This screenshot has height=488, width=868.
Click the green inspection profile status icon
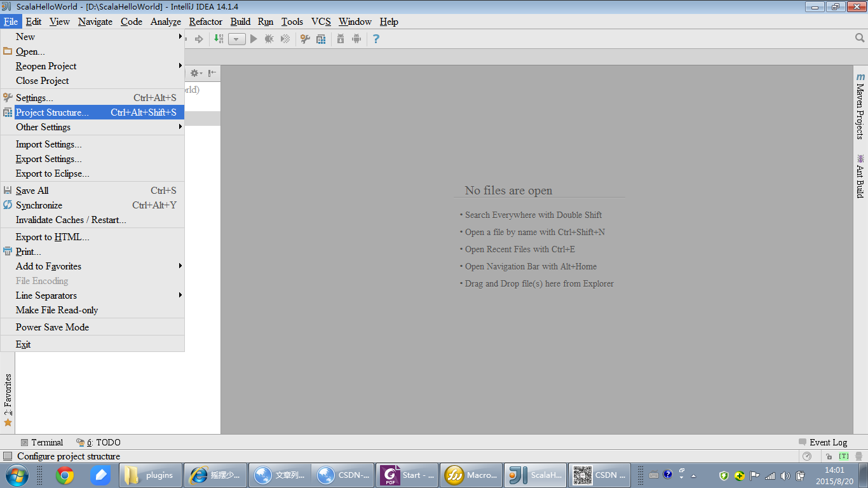pos(844,456)
